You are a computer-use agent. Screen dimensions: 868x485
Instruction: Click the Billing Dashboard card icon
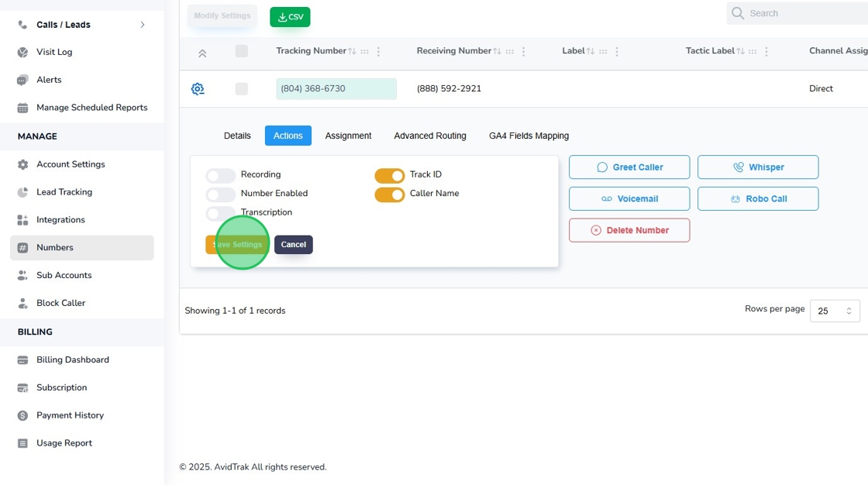point(22,359)
